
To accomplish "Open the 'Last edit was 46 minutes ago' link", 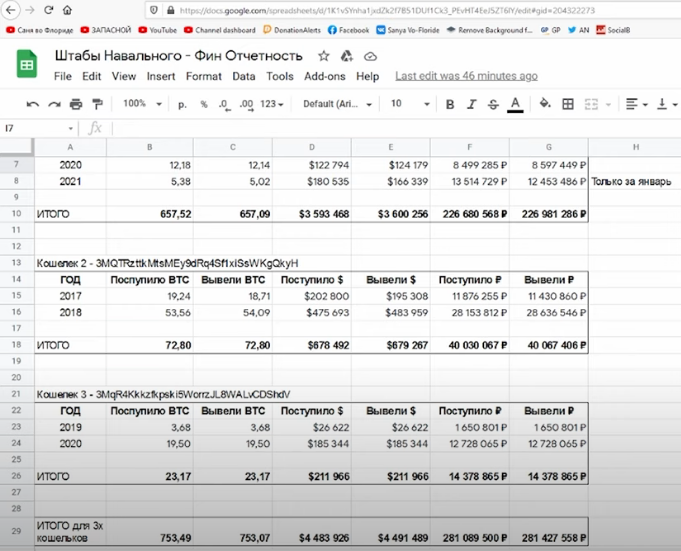I will point(466,76).
